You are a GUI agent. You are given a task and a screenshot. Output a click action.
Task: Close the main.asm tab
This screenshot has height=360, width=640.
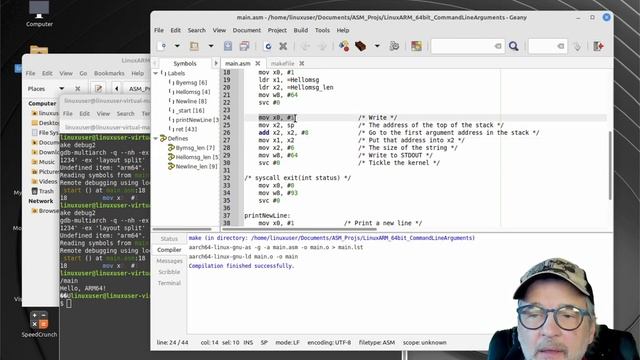tap(258, 63)
